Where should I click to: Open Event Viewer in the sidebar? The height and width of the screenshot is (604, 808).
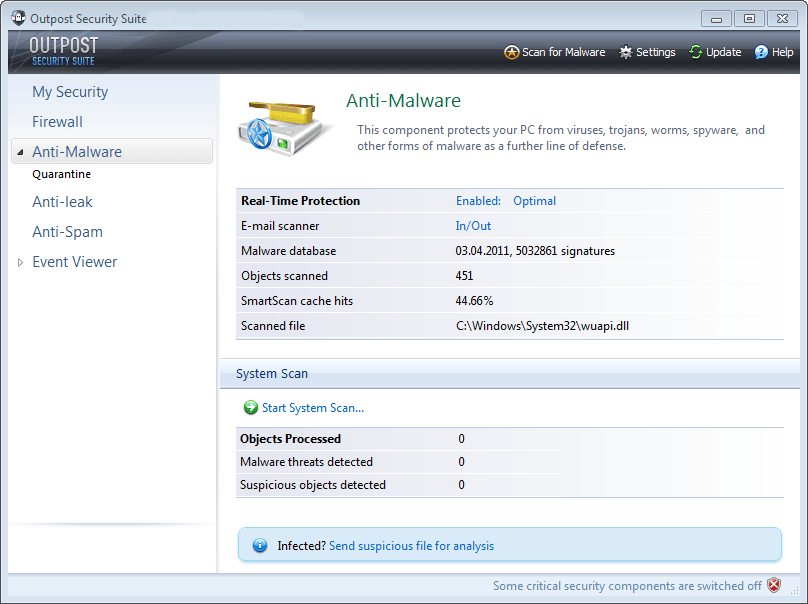click(x=75, y=262)
